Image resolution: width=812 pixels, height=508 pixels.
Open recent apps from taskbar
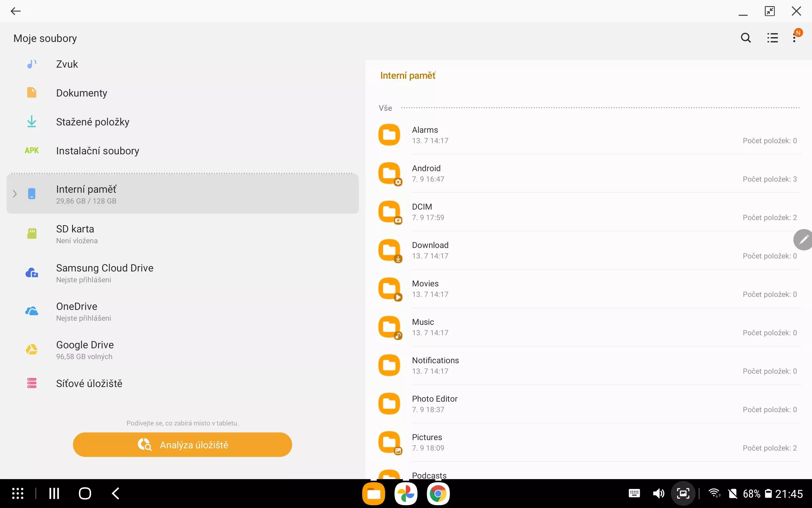pos(54,493)
